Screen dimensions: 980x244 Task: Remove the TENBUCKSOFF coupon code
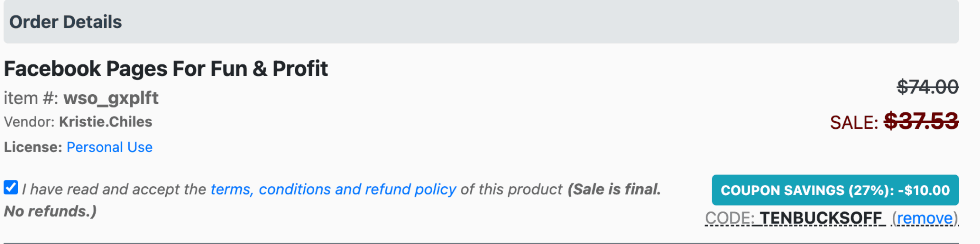click(x=925, y=218)
